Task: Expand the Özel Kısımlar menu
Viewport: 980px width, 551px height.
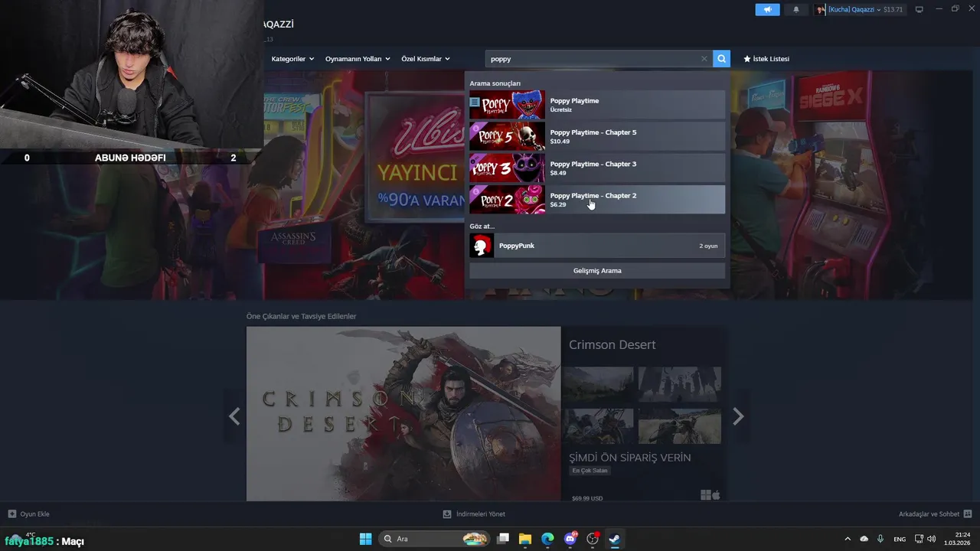Action: point(426,59)
